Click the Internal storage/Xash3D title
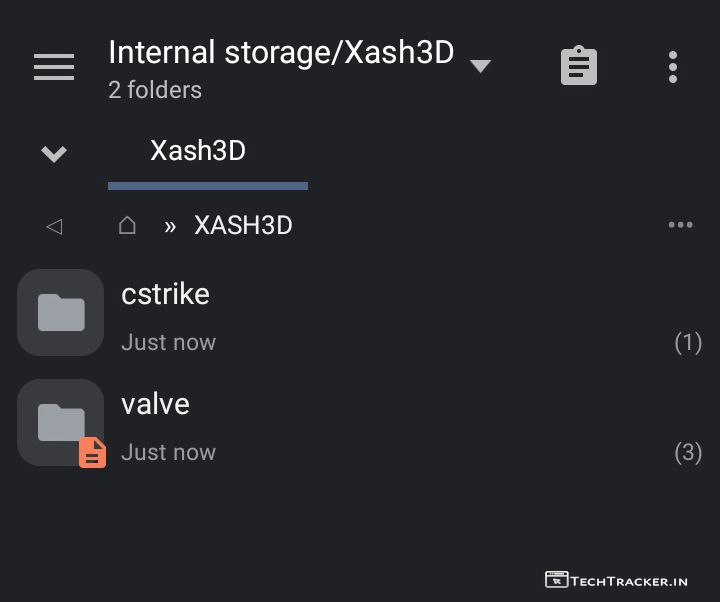 [281, 52]
